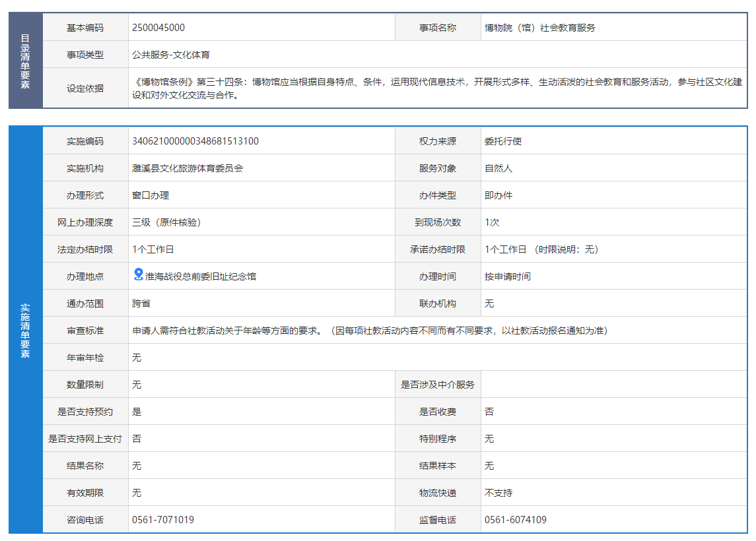The height and width of the screenshot is (541, 756).
Task: Click the 无 value beside 数量限制
Action: pos(137,385)
